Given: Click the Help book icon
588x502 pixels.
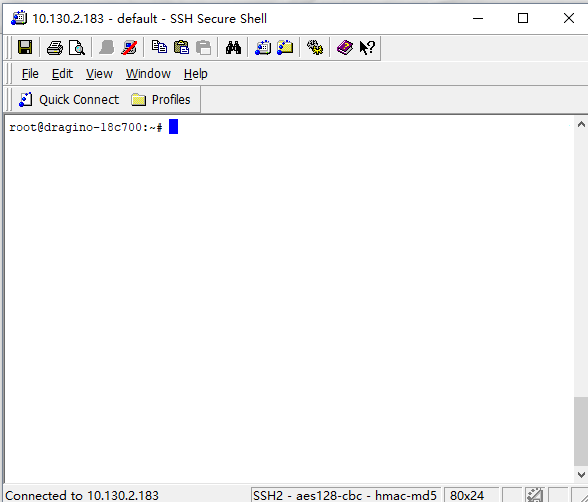Looking at the screenshot, I should (x=345, y=48).
